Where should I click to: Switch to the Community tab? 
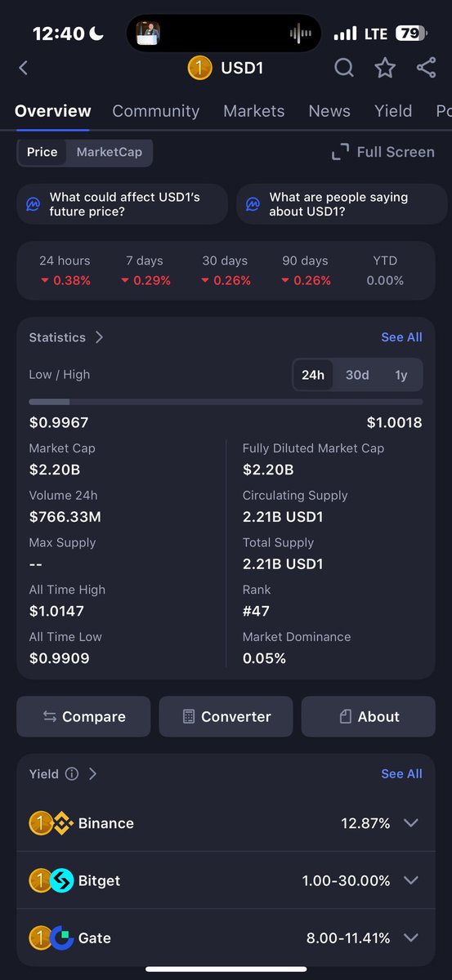tap(156, 111)
